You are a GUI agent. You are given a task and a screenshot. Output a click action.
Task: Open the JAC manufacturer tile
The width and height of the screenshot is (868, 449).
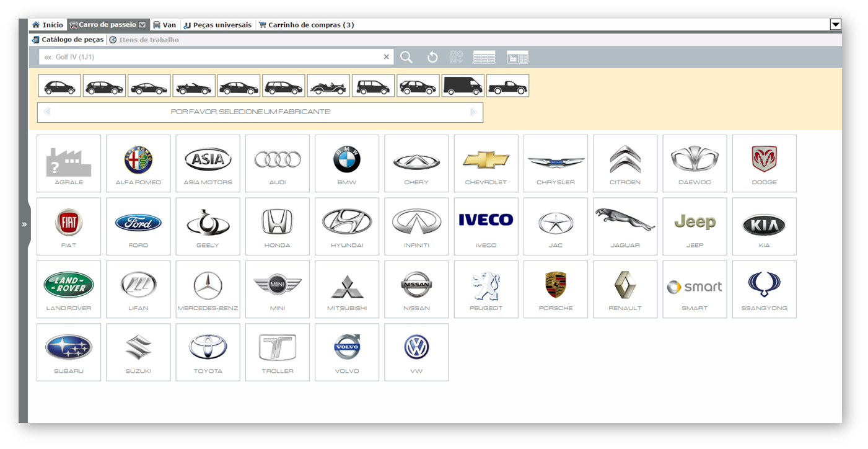tap(556, 226)
